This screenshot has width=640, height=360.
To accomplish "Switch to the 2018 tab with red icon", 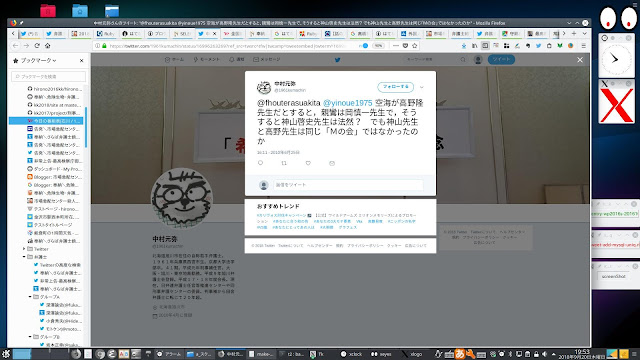I will coord(80,33).
